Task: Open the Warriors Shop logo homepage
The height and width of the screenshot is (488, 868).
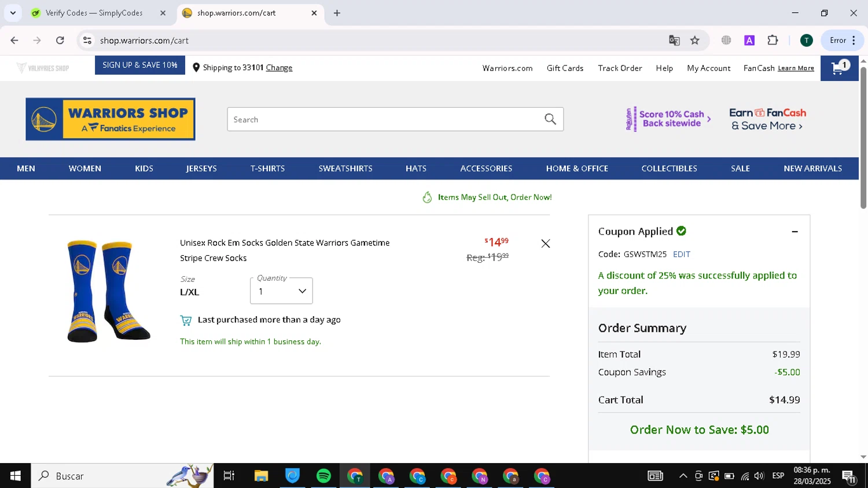Action: click(111, 119)
